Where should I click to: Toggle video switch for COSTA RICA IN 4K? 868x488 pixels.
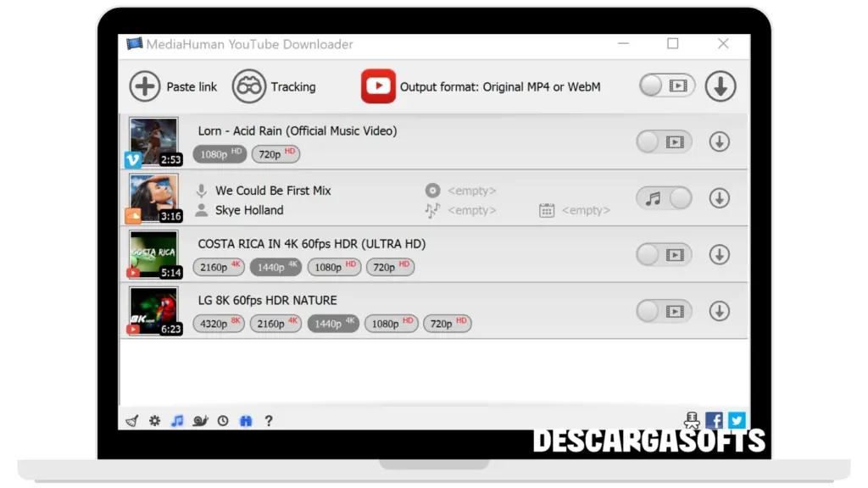pyautogui.click(x=664, y=254)
